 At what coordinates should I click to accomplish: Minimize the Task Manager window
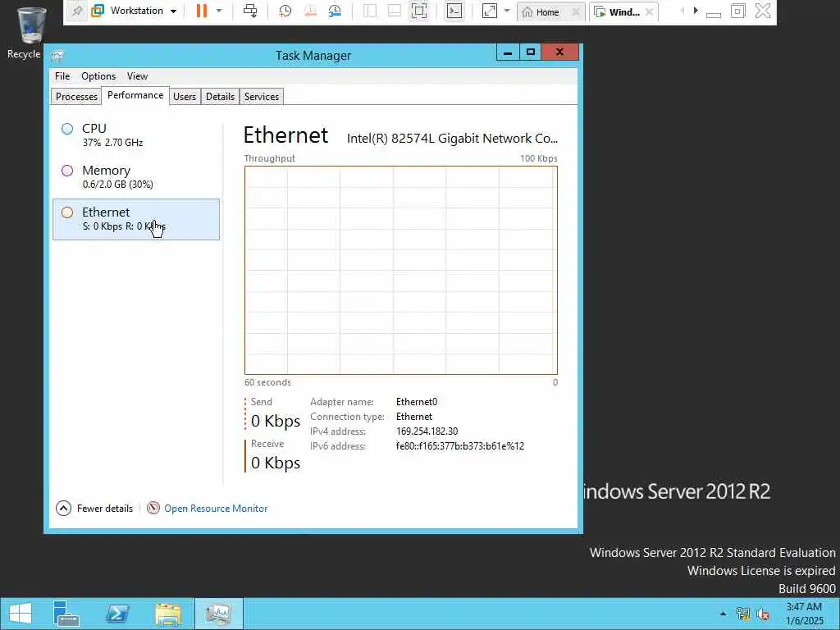pyautogui.click(x=507, y=52)
